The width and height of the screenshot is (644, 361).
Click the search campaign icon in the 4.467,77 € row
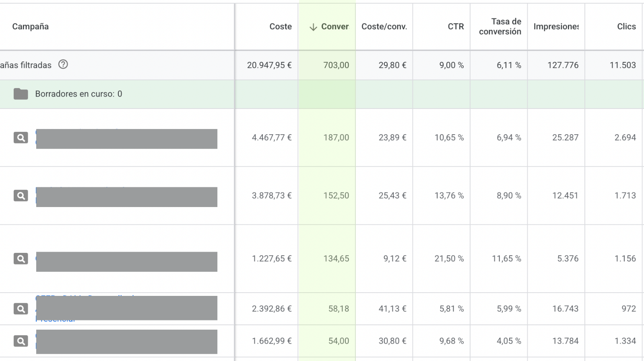pos(21,137)
